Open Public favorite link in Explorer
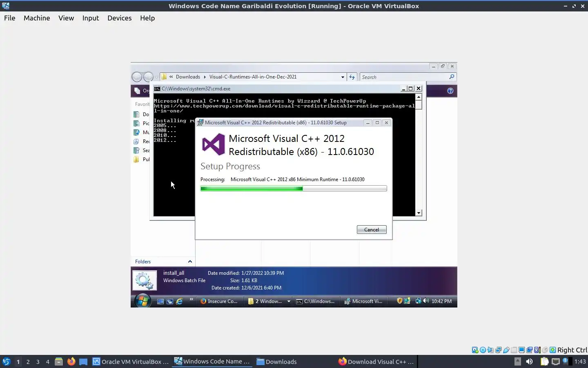The image size is (588, 368). (x=141, y=159)
